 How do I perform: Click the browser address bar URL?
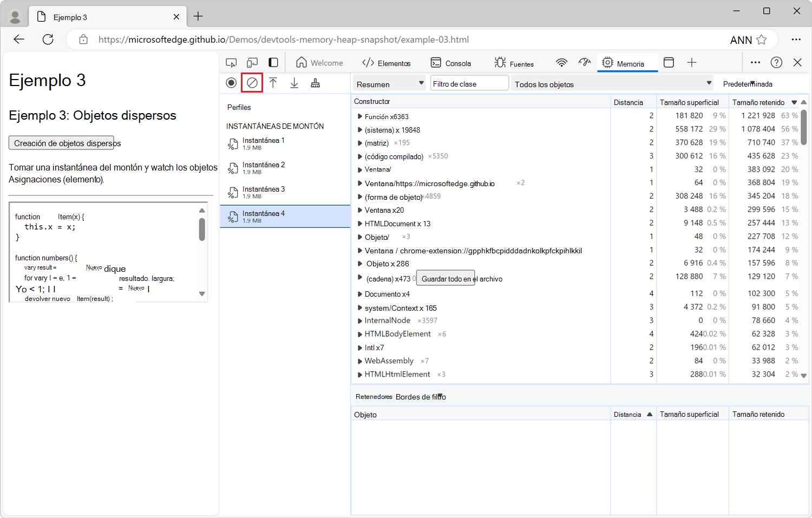pyautogui.click(x=284, y=40)
